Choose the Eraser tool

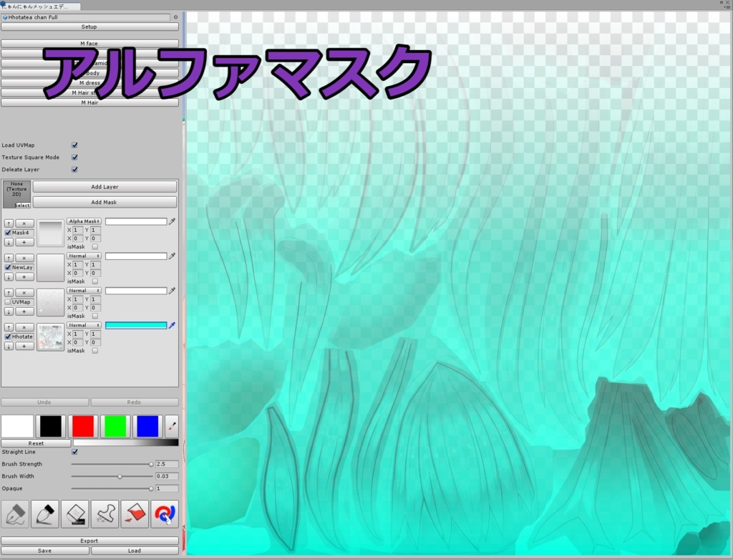click(74, 514)
